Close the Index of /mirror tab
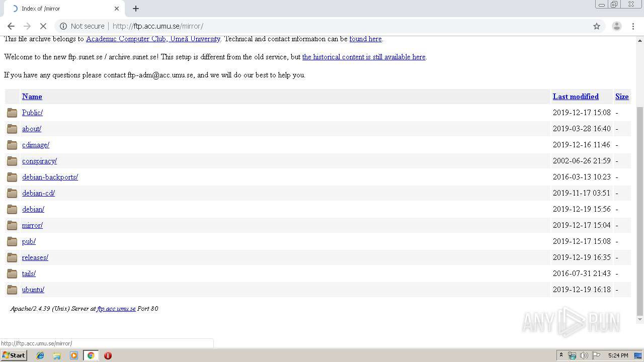The width and height of the screenshot is (644, 362). (x=117, y=9)
